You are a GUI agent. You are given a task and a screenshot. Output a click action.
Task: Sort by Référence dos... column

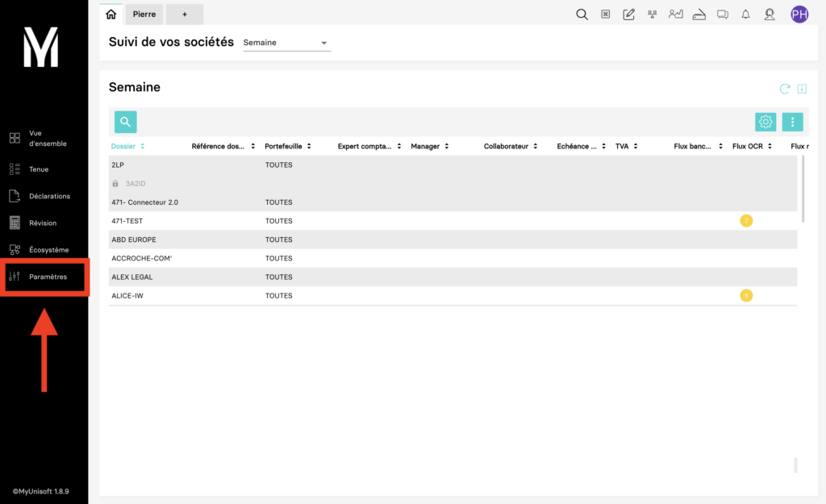[223, 146]
